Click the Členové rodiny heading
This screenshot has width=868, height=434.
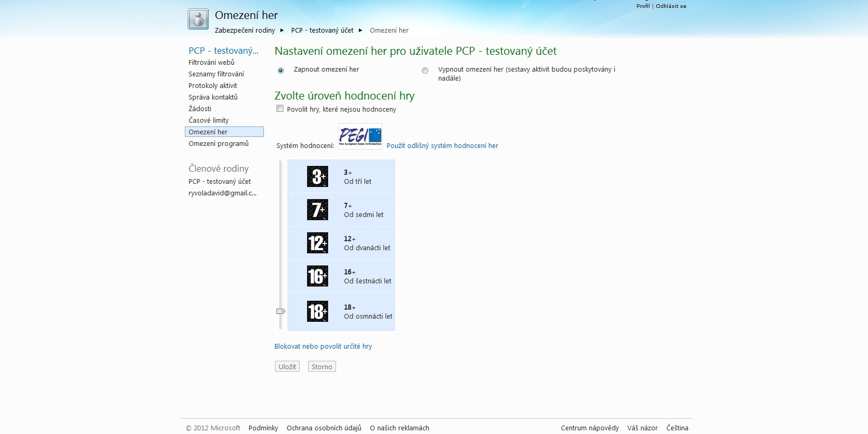(x=219, y=169)
